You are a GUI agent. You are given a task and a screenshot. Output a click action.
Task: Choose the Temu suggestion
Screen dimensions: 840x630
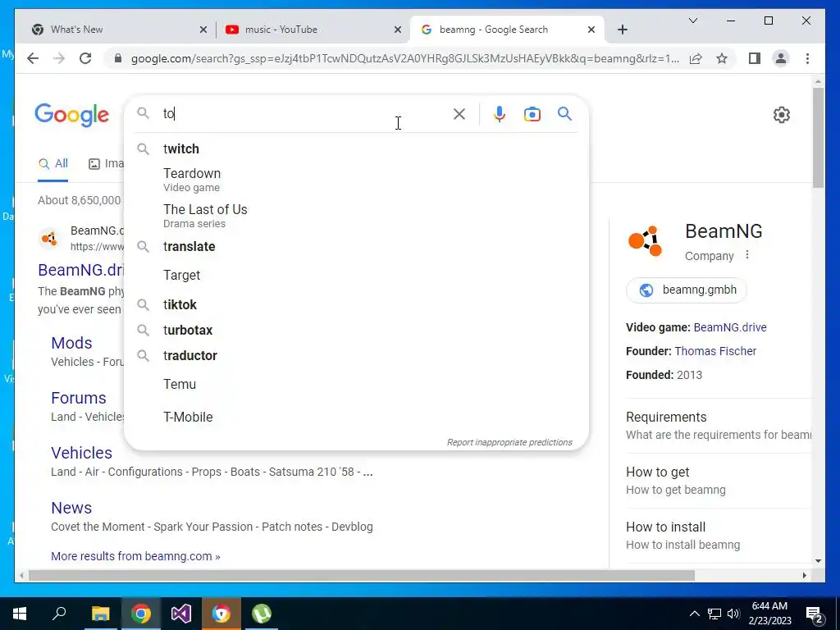(356, 385)
